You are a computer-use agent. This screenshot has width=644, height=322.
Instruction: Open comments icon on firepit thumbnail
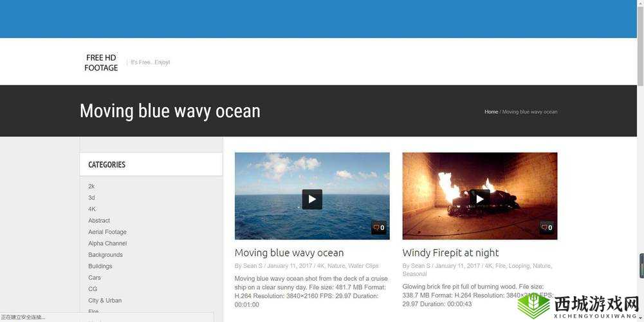tap(547, 227)
